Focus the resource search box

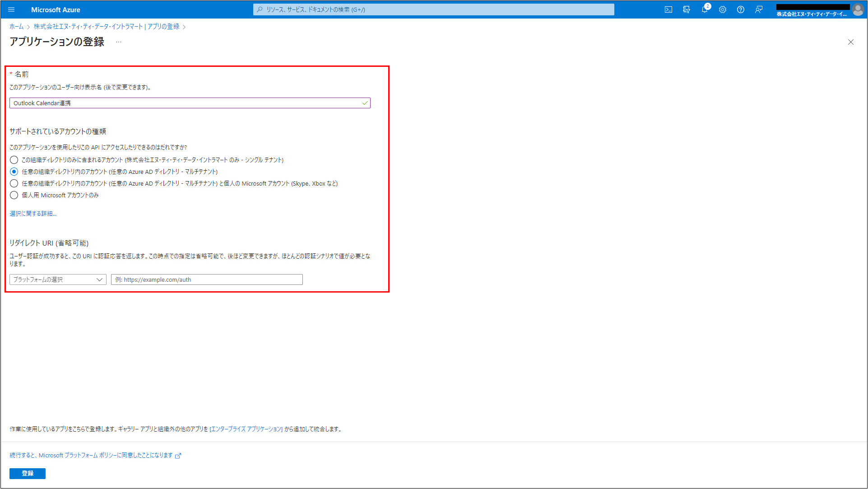pos(434,9)
